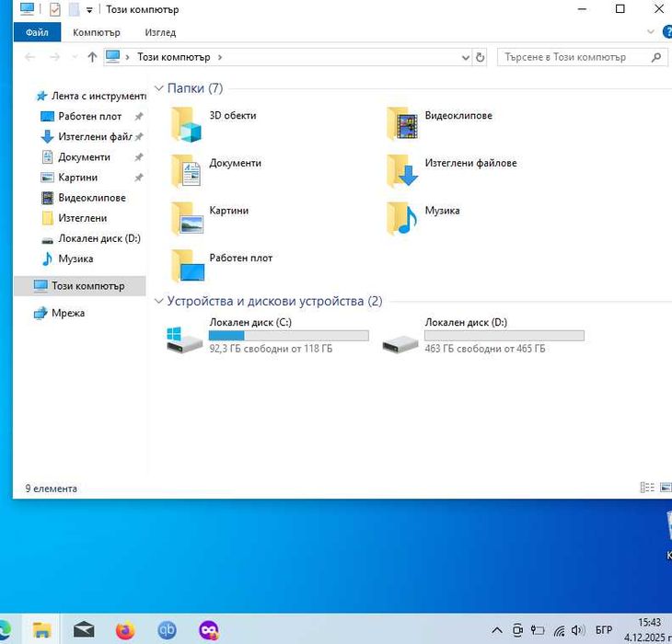Select Музика in sidebar
Viewport: 672px width, 644px height.
(67, 259)
